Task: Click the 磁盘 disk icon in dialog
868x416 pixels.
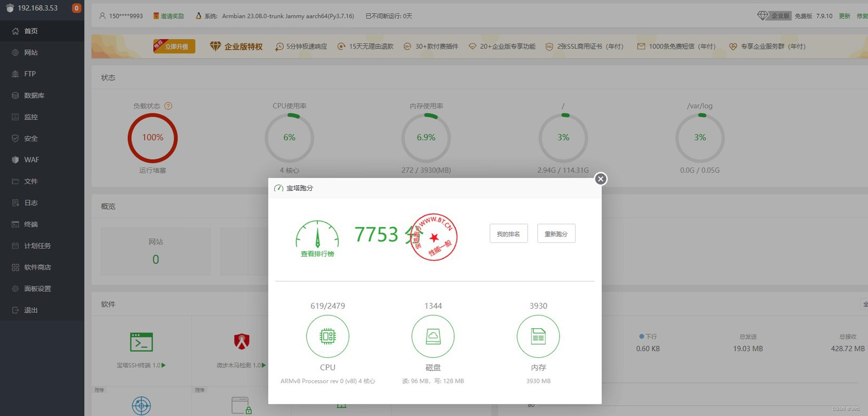Action: click(433, 336)
